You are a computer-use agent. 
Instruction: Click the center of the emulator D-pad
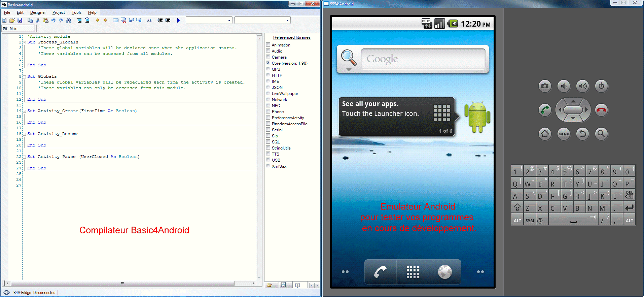pos(573,110)
